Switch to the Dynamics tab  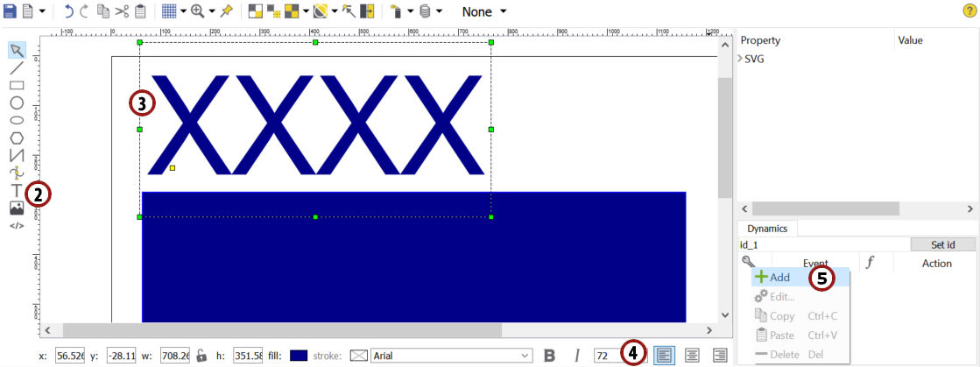767,229
